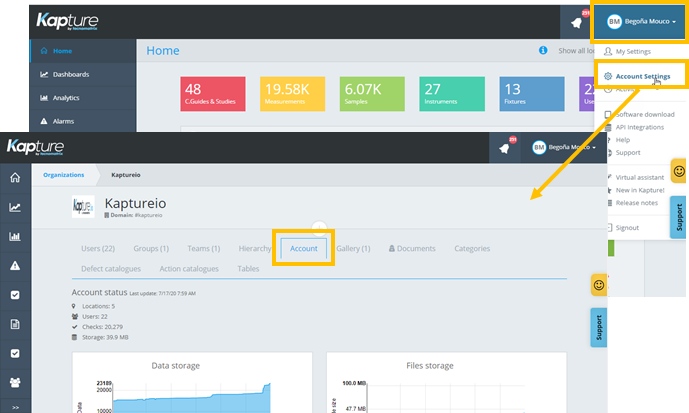Screen dimensions: 689x413
Task: Choose Release notes from user menu
Action: (636, 203)
